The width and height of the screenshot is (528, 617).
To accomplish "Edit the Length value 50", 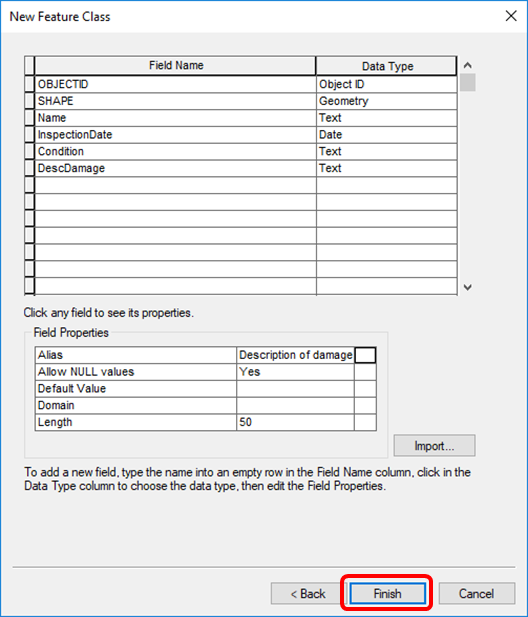I will coord(295,422).
